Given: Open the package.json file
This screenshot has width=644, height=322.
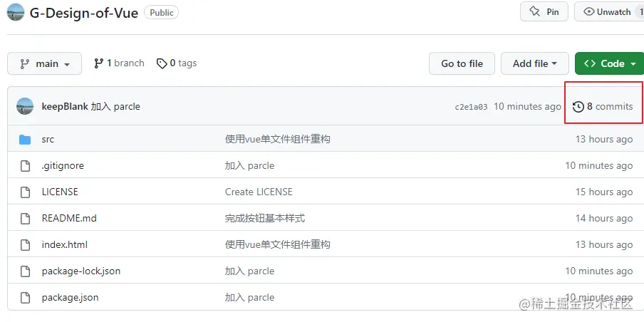Looking at the screenshot, I should (70, 297).
